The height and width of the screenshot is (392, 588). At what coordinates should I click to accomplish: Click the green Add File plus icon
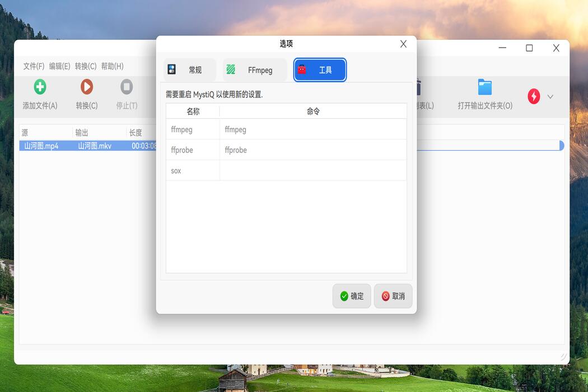[39, 87]
